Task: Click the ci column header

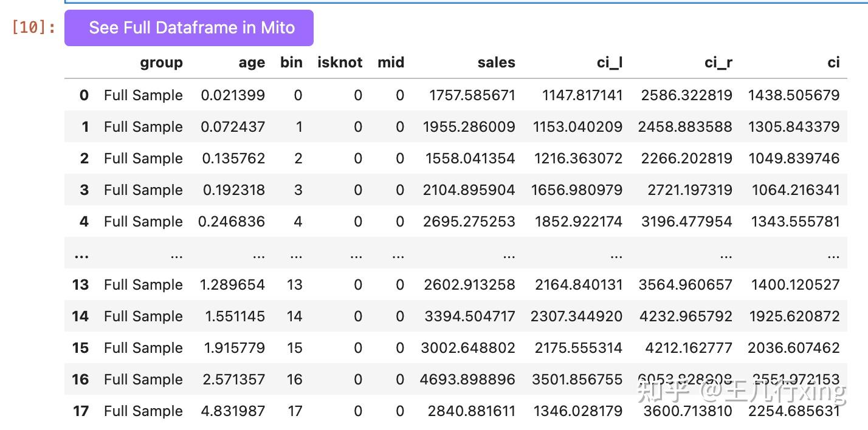Action: click(x=833, y=63)
